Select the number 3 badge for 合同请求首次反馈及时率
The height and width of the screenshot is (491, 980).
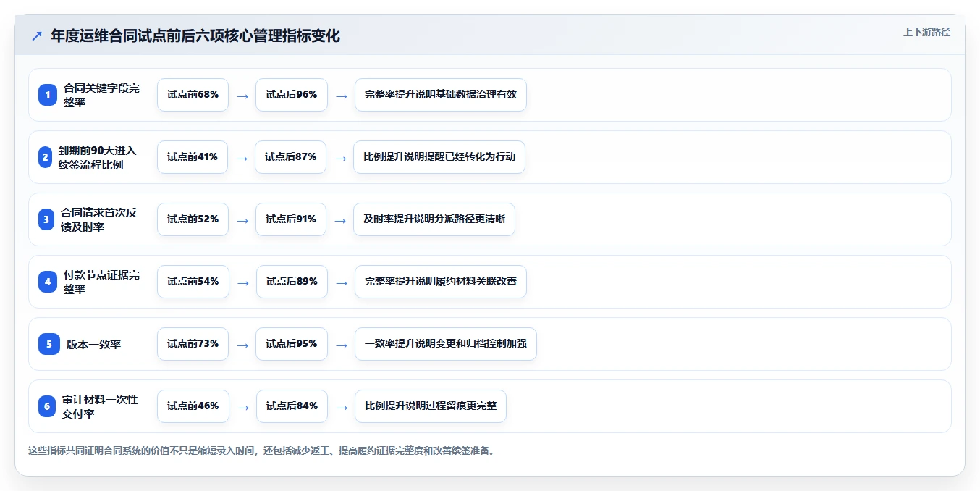[46, 219]
